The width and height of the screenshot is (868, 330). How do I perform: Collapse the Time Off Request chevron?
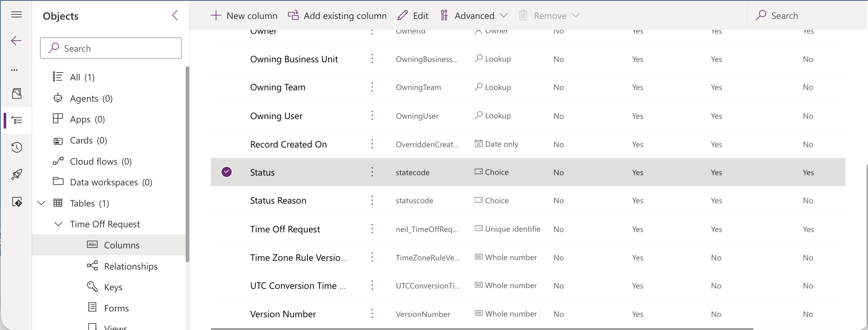(x=58, y=224)
